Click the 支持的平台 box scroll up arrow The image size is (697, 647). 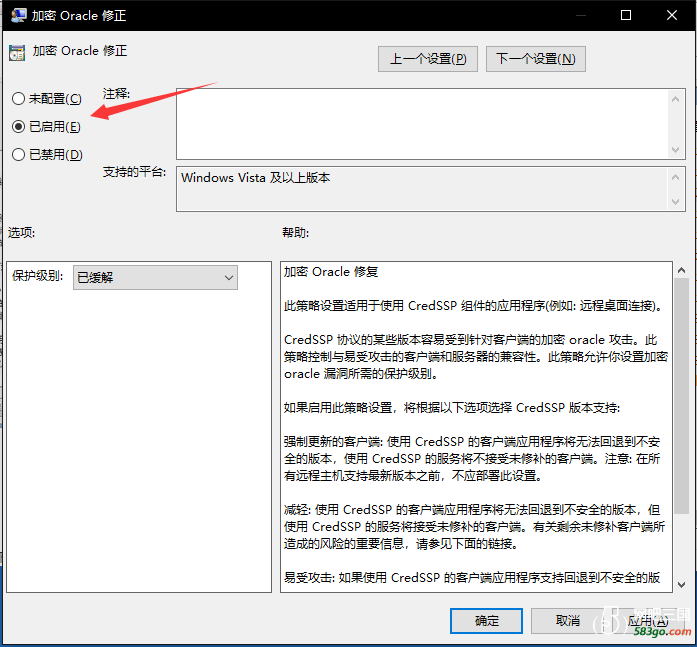[x=676, y=177]
